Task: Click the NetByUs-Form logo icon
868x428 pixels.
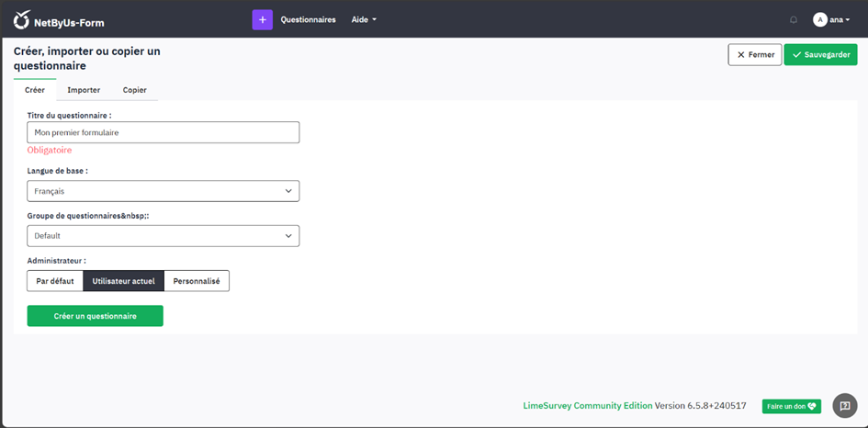Action: 22,19
